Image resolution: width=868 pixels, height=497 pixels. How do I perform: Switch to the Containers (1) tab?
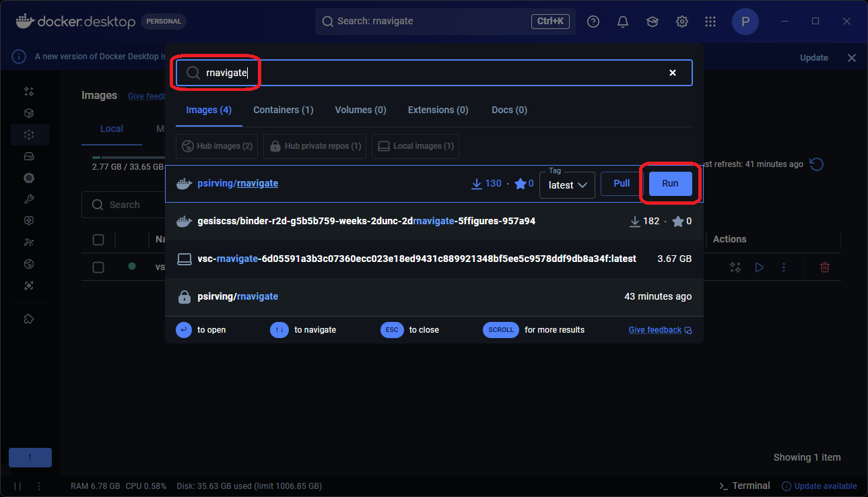coord(283,110)
